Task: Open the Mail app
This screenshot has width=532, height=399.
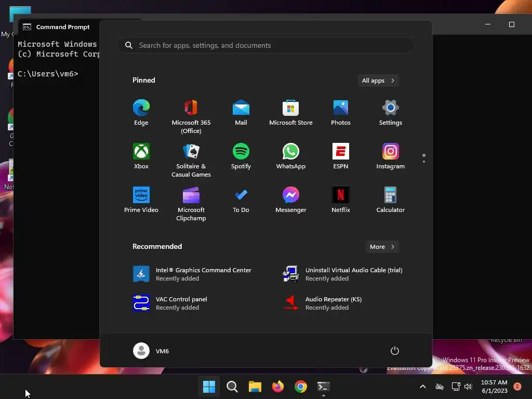Action: [x=241, y=113]
